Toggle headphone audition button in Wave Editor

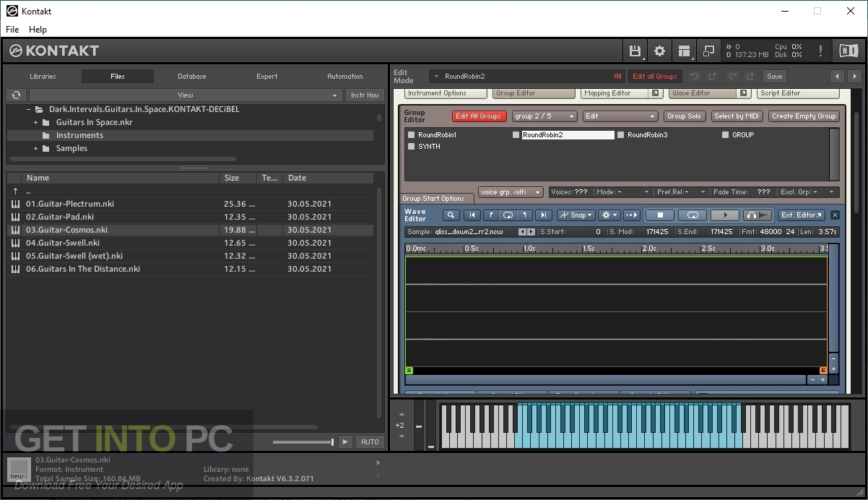(x=758, y=215)
